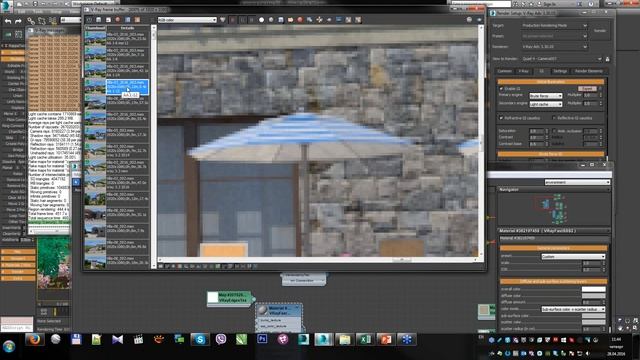Viewport: 640px width, 360px height.
Task: Click the clapperboard icon in taskbar
Action: tap(138, 339)
